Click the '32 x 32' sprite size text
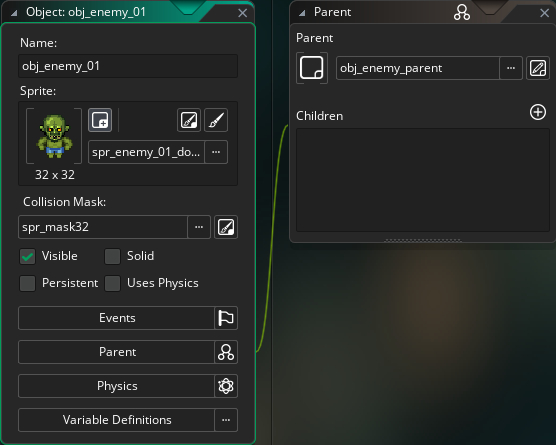Image resolution: width=556 pixels, height=445 pixels. (x=55, y=175)
